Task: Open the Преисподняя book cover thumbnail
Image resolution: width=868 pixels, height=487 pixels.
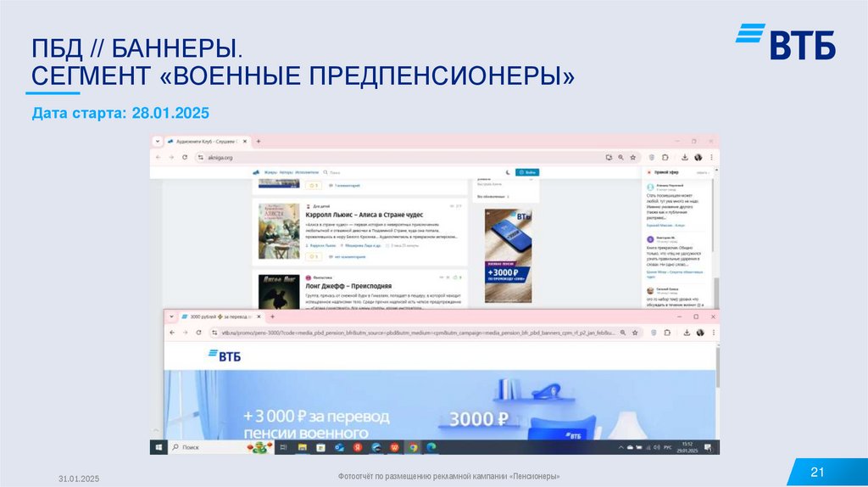Action: click(279, 291)
